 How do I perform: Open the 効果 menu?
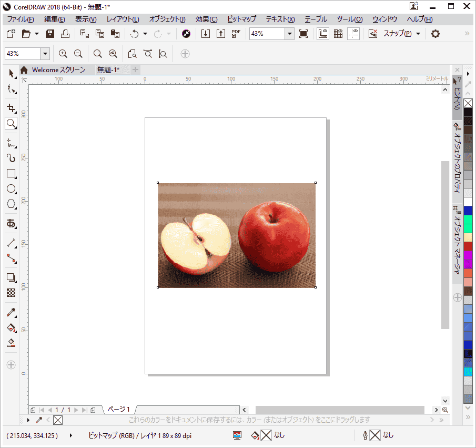click(206, 19)
